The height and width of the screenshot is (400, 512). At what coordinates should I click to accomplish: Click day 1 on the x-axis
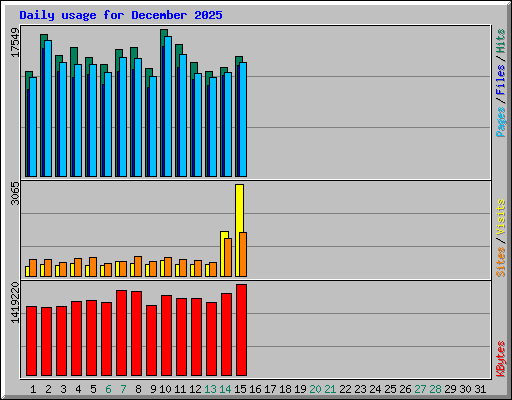[33, 389]
